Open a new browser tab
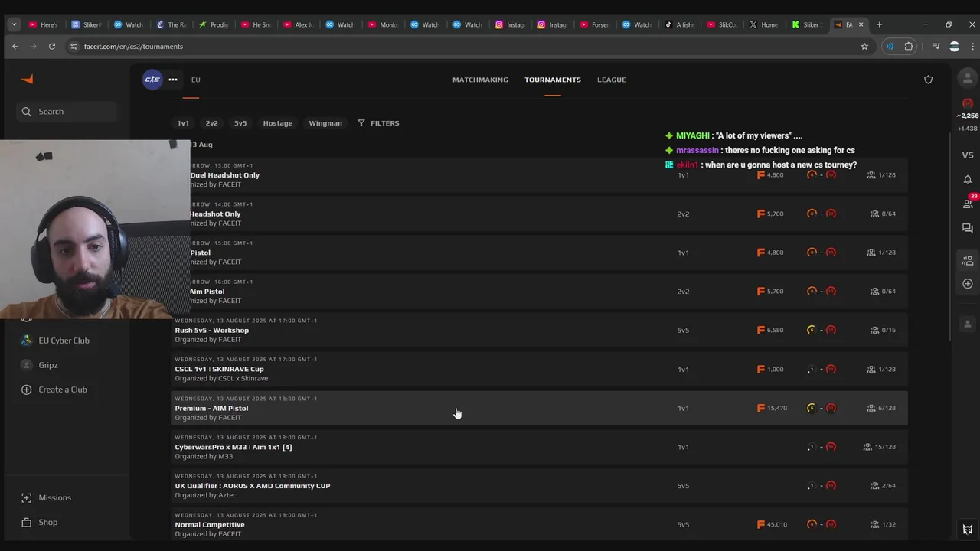Image resolution: width=980 pixels, height=551 pixels. (879, 24)
